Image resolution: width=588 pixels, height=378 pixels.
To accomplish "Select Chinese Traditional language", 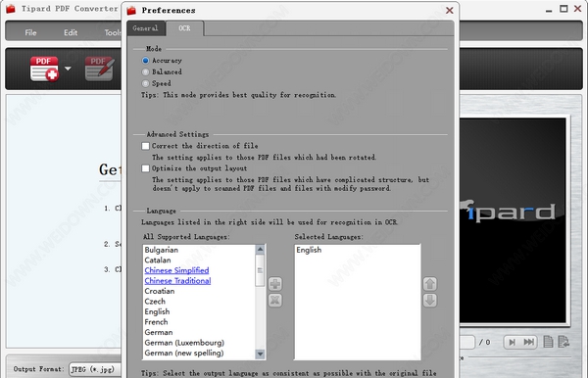I will [177, 281].
